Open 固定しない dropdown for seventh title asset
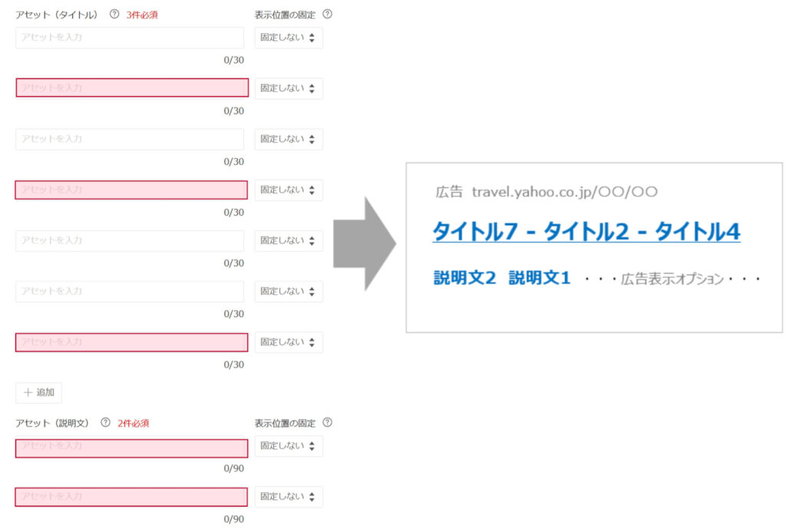This screenshot has width=786, height=532. (x=289, y=342)
